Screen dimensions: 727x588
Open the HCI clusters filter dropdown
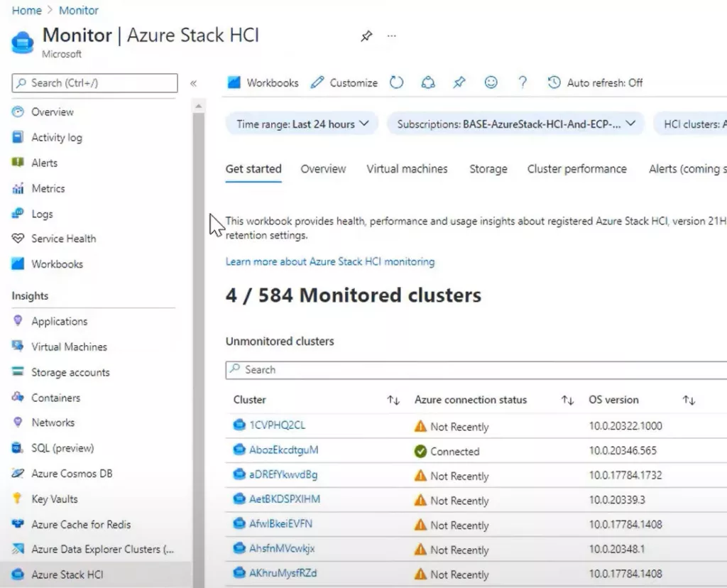pyautogui.click(x=690, y=124)
